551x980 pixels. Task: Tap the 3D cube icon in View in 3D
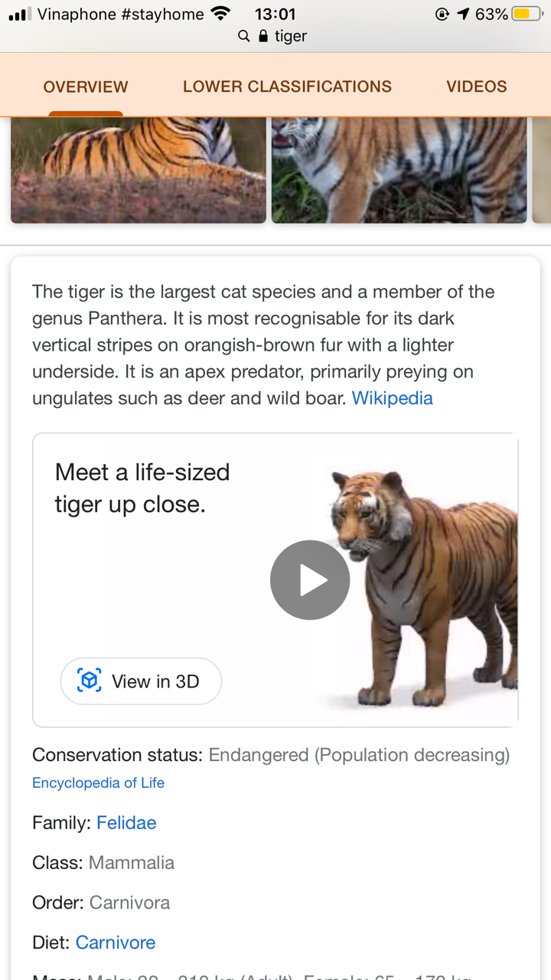(x=90, y=681)
